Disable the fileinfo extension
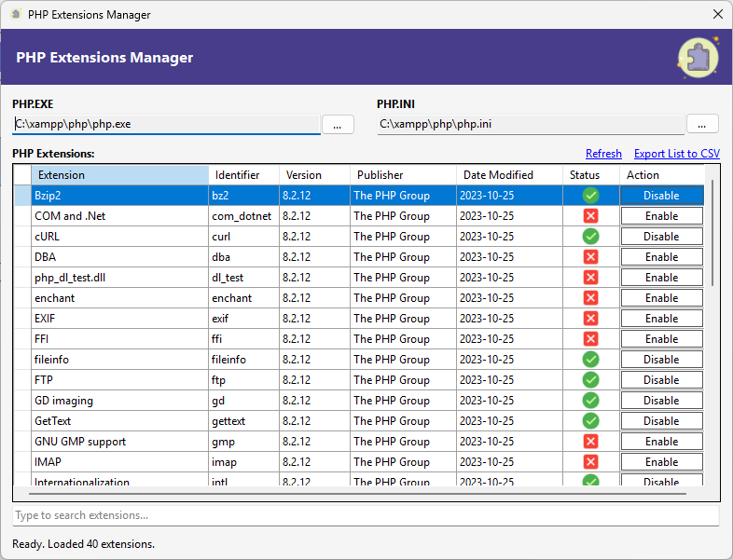Image resolution: width=733 pixels, height=560 pixels. pos(661,359)
